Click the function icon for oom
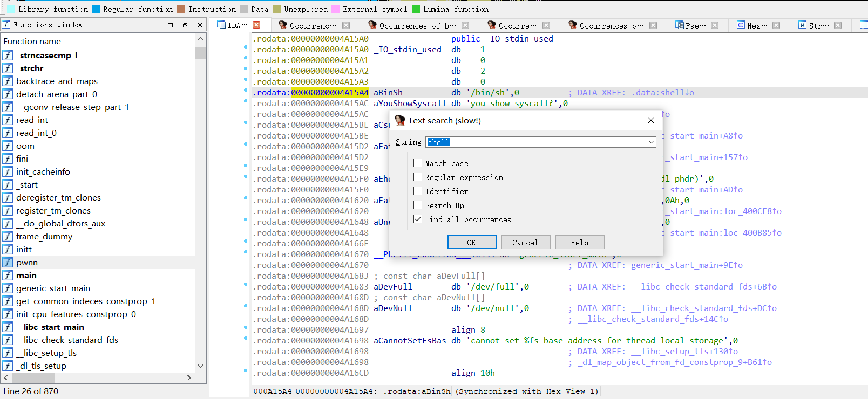The image size is (868, 399). 8,146
